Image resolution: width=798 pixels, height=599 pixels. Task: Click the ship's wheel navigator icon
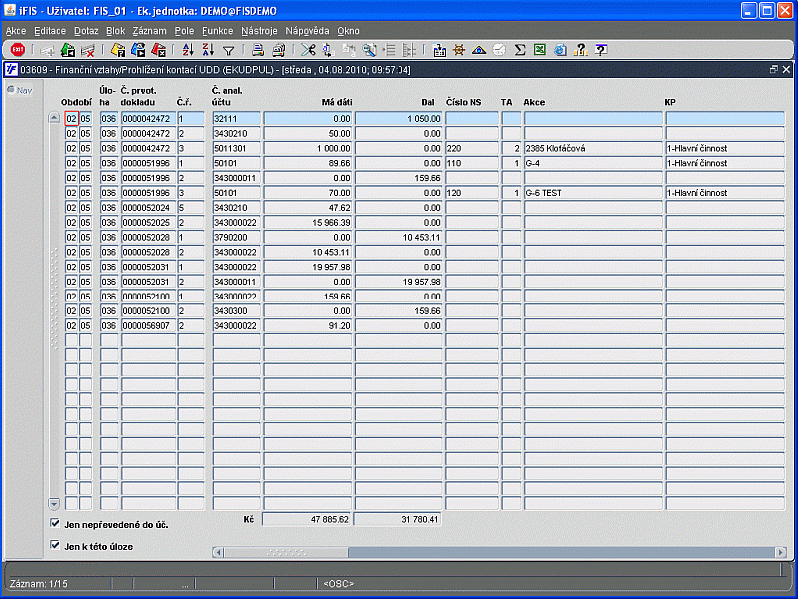pyautogui.click(x=459, y=50)
